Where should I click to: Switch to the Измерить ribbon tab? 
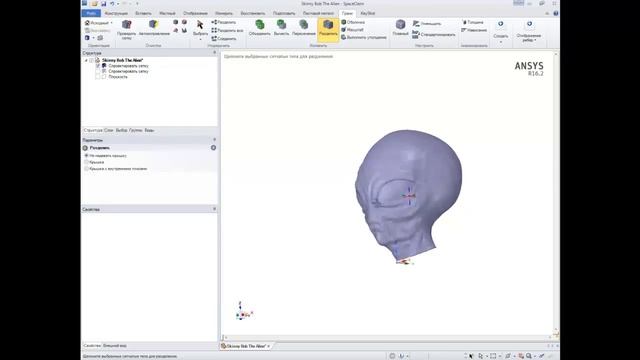click(x=224, y=13)
